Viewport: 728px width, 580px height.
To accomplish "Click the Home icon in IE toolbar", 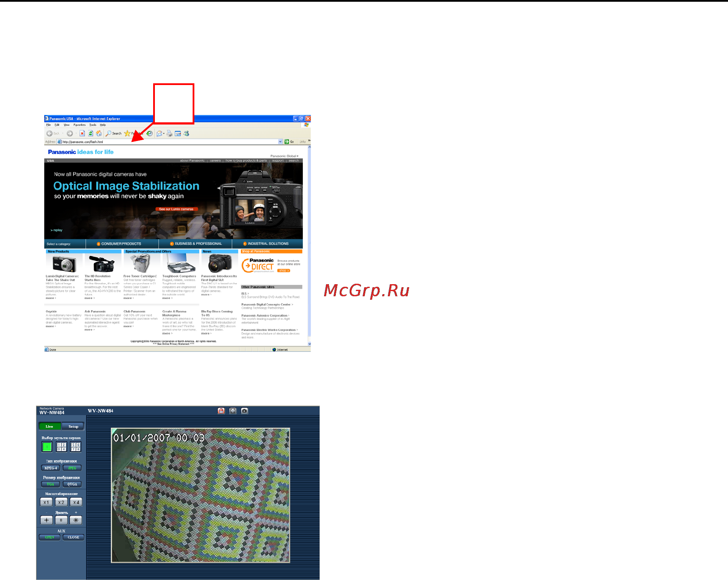I will pos(99,134).
